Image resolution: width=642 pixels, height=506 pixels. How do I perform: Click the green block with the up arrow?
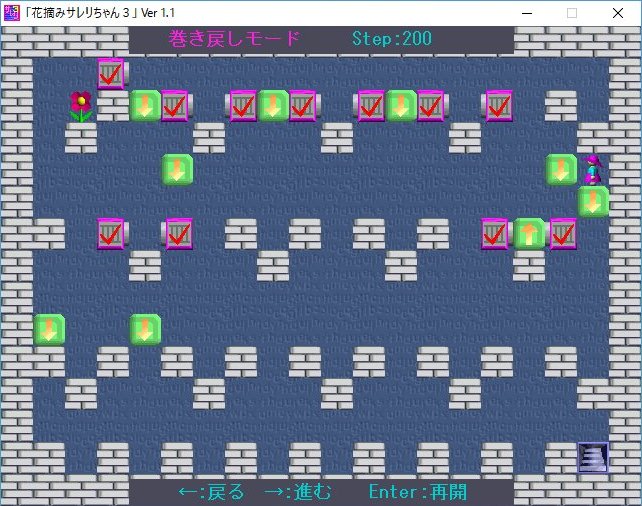click(x=530, y=233)
